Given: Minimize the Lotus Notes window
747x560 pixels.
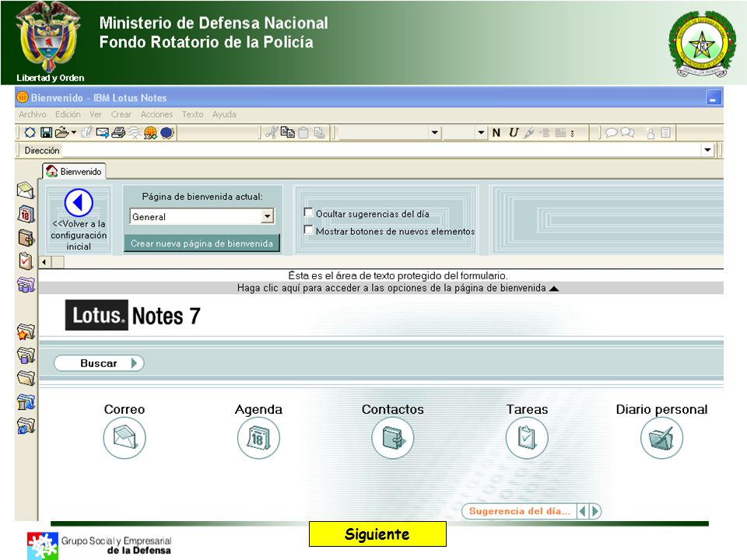Looking at the screenshot, I should click(714, 98).
